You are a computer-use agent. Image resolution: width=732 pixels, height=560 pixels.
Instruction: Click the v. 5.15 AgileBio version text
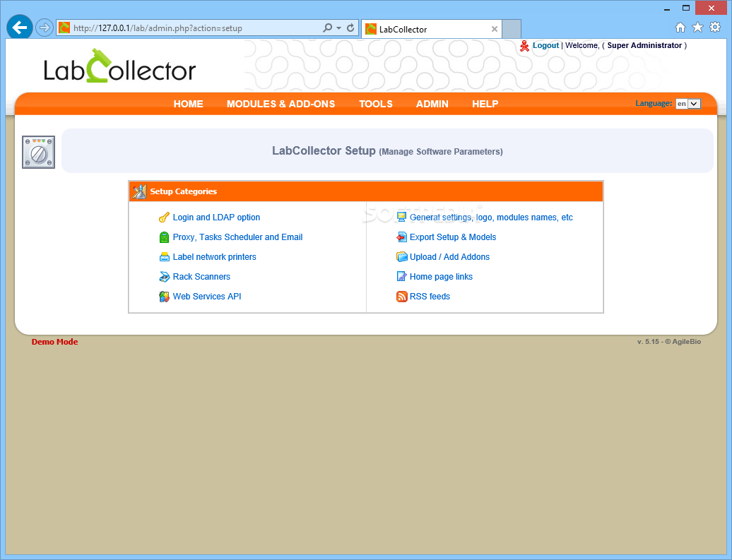pos(669,342)
